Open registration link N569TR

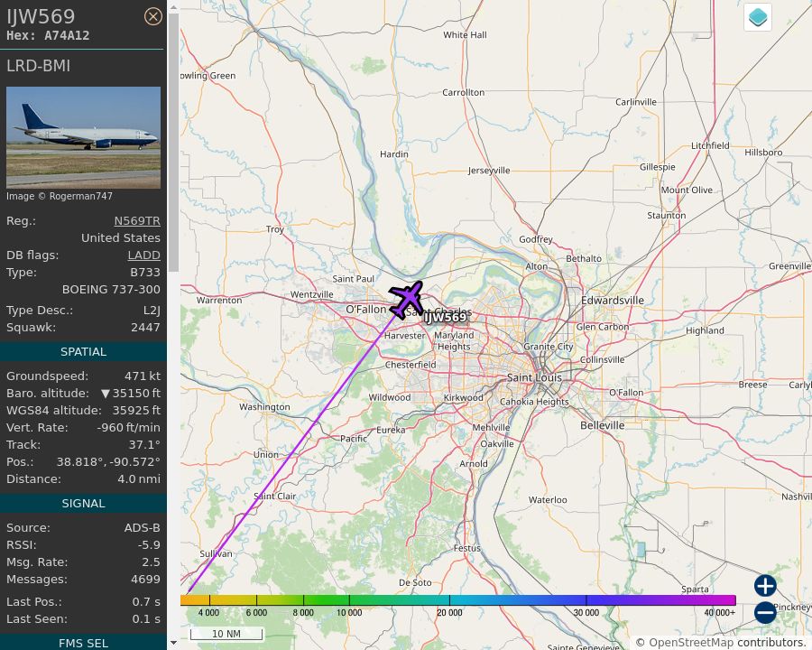point(136,220)
